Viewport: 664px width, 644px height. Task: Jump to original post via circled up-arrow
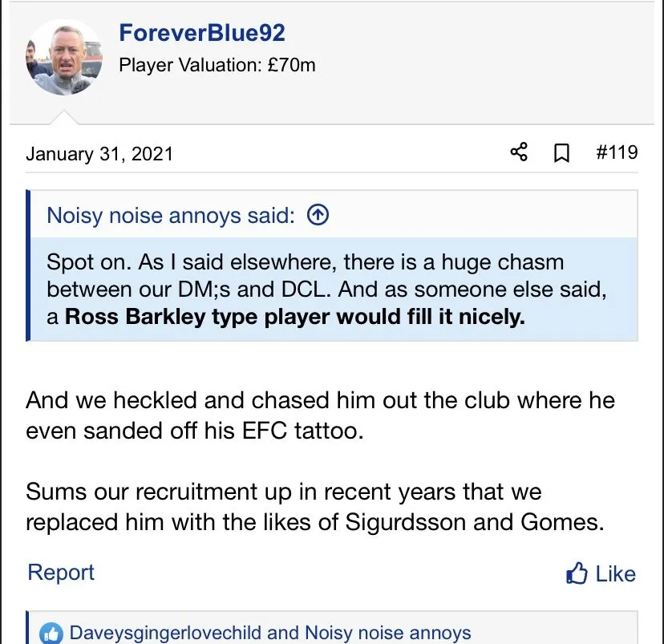318,215
